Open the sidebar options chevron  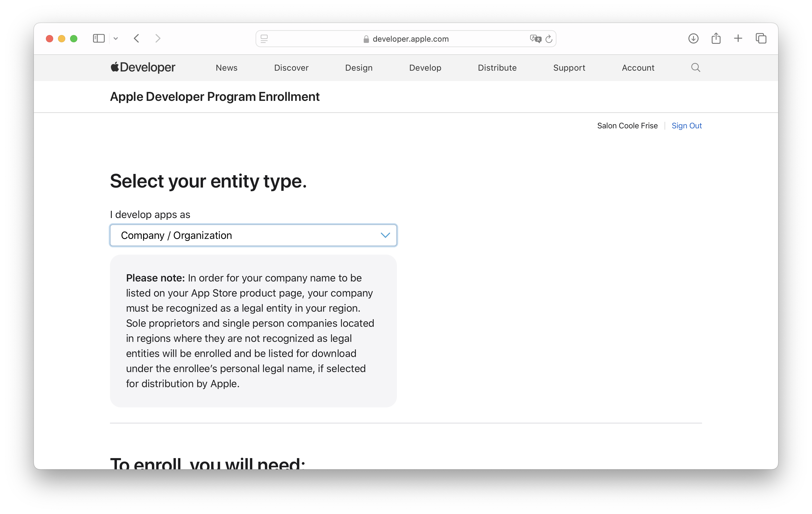pyautogui.click(x=116, y=39)
